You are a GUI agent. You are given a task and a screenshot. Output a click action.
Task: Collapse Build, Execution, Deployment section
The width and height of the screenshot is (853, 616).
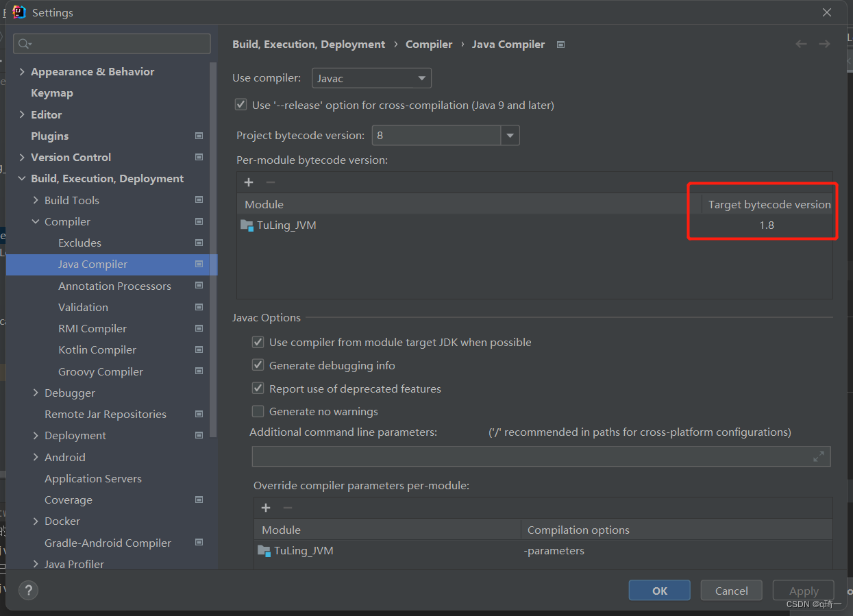(22, 179)
